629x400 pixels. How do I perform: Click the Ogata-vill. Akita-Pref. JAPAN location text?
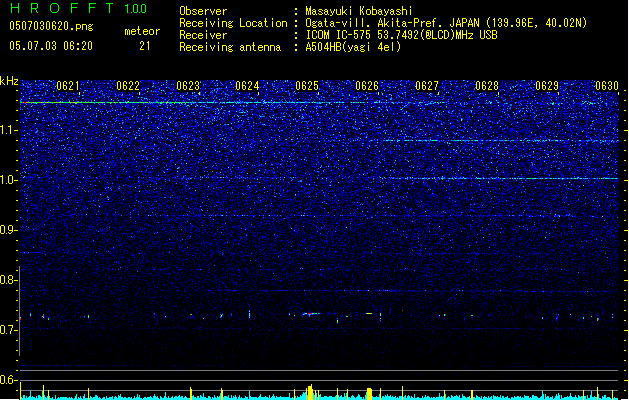(x=446, y=23)
